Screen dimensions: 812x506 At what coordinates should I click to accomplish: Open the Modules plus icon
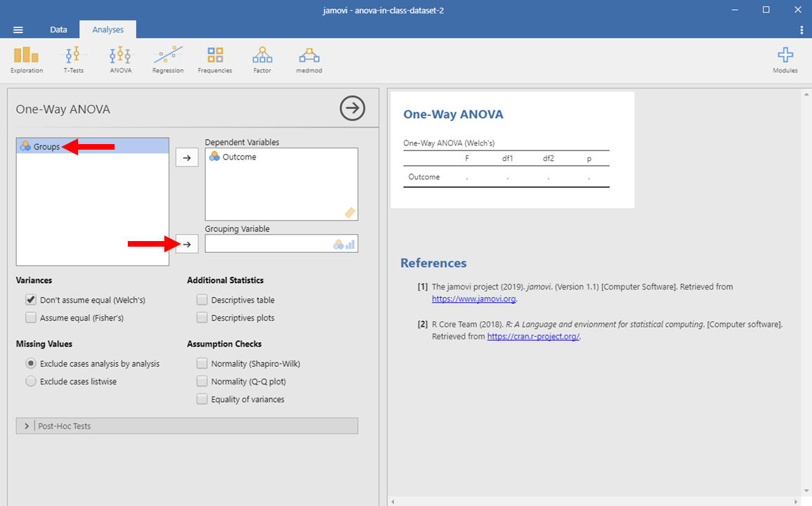tap(785, 59)
